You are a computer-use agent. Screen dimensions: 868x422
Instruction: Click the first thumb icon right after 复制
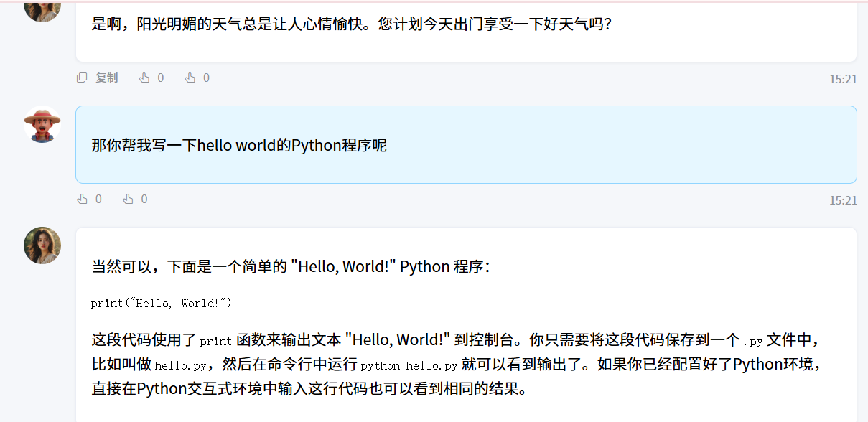144,78
